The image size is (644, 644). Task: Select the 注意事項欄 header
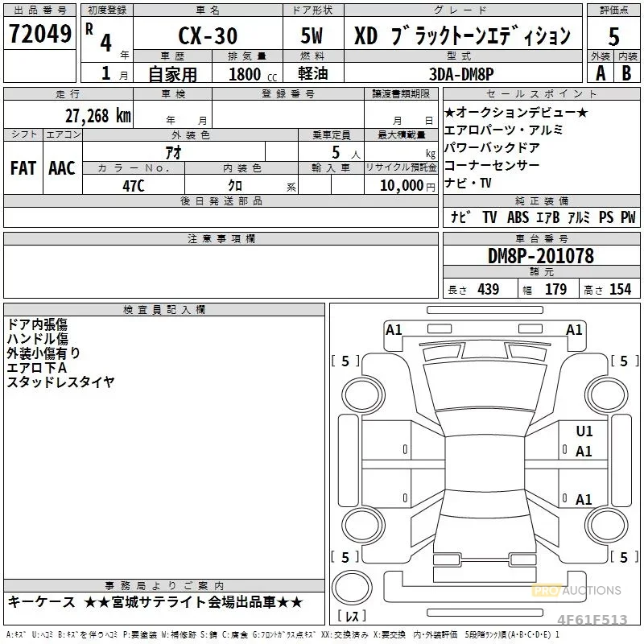tap(221, 238)
